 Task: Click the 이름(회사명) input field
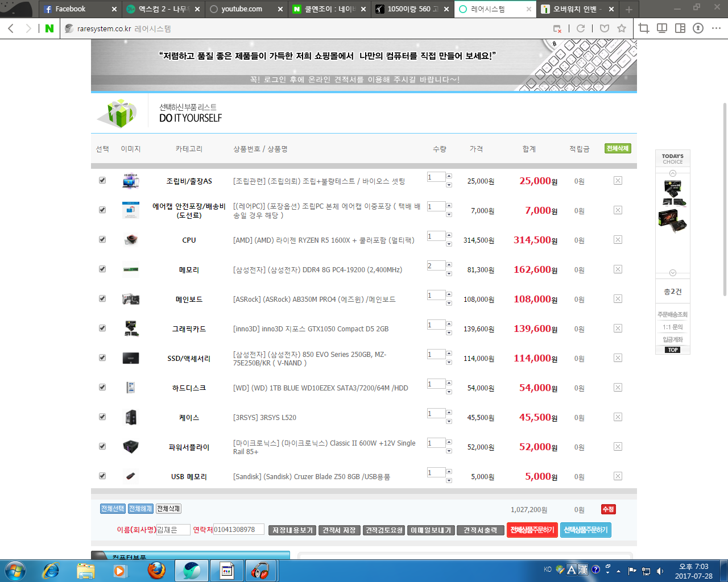pyautogui.click(x=173, y=530)
